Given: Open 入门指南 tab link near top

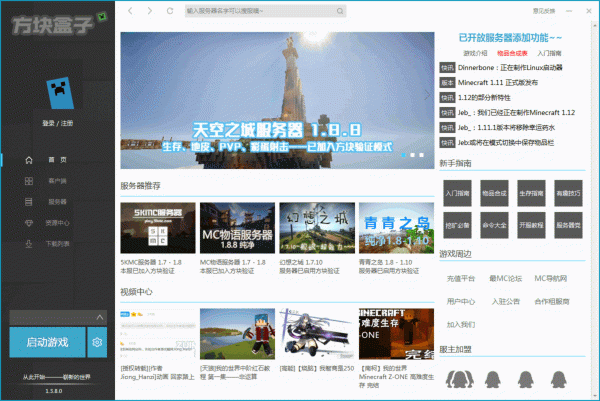Looking at the screenshot, I should pos(549,53).
